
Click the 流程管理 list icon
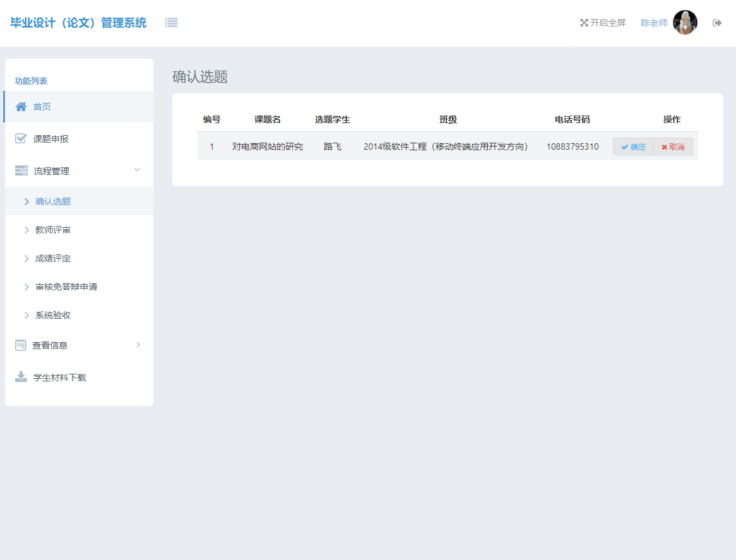[x=23, y=170]
